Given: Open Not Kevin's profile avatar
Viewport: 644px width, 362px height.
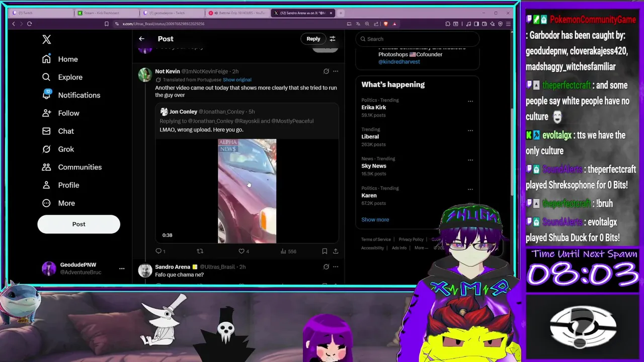Looking at the screenshot, I should [145, 74].
